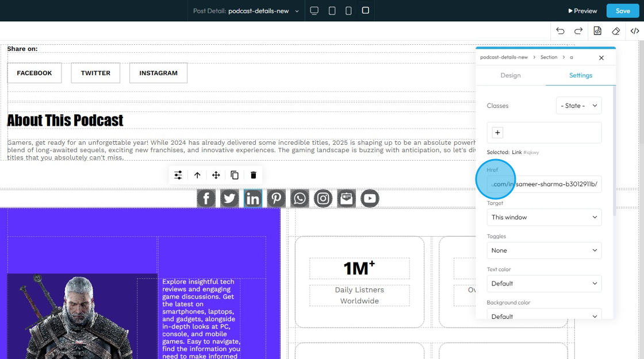Click the LinkedIn social icon

[252, 199]
